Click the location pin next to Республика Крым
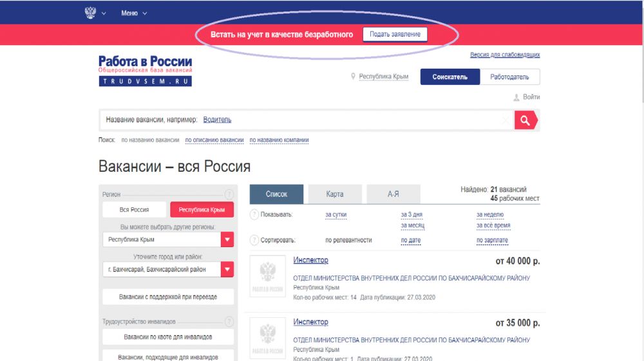Viewport: 644px width, 361px height. 353,77
